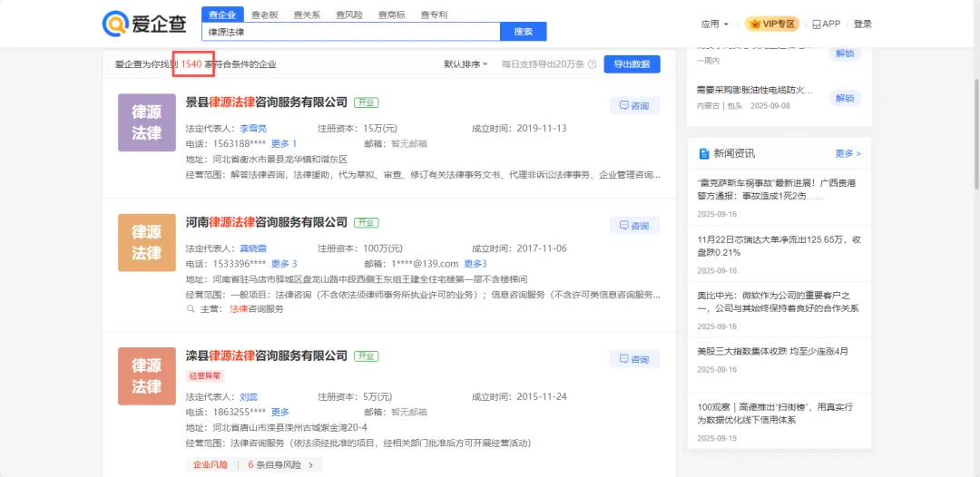The height and width of the screenshot is (477, 980).
Task: Open the 景县律源法律 company logo thumbnail
Action: coord(147,122)
